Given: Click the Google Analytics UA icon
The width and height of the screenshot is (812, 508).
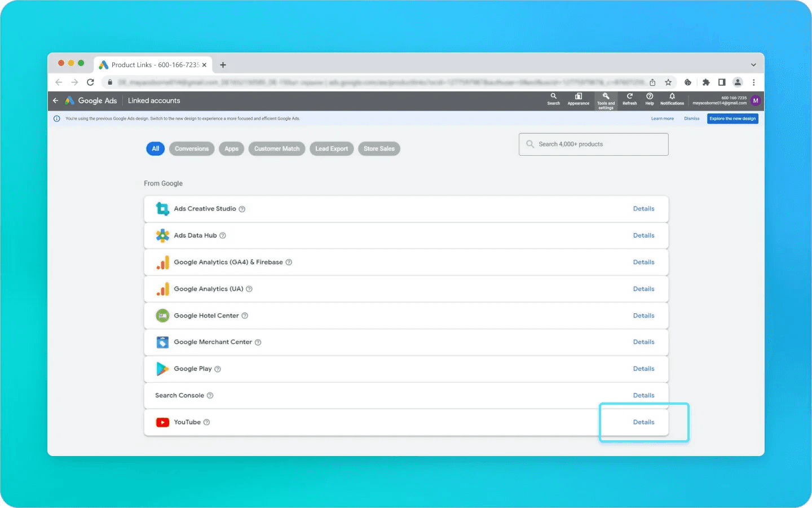Looking at the screenshot, I should [x=162, y=289].
